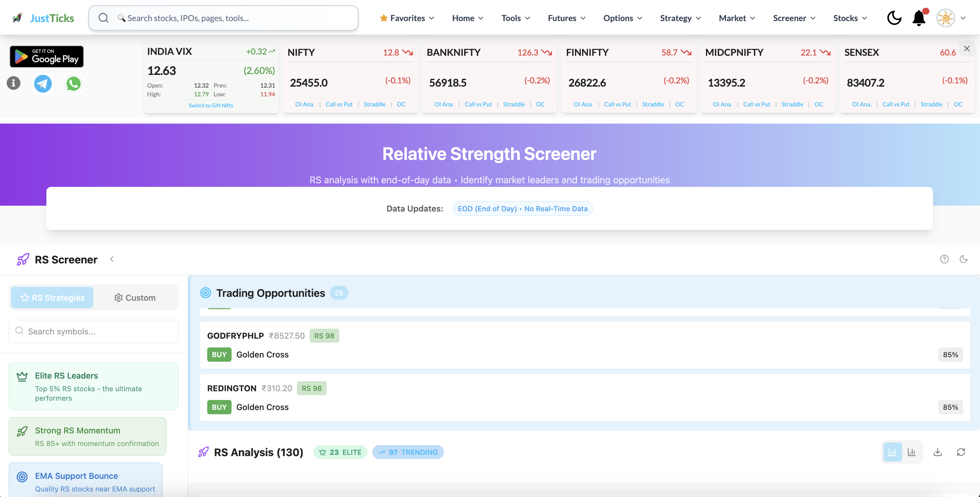
Task: Open the help question-mark icon
Action: point(944,259)
